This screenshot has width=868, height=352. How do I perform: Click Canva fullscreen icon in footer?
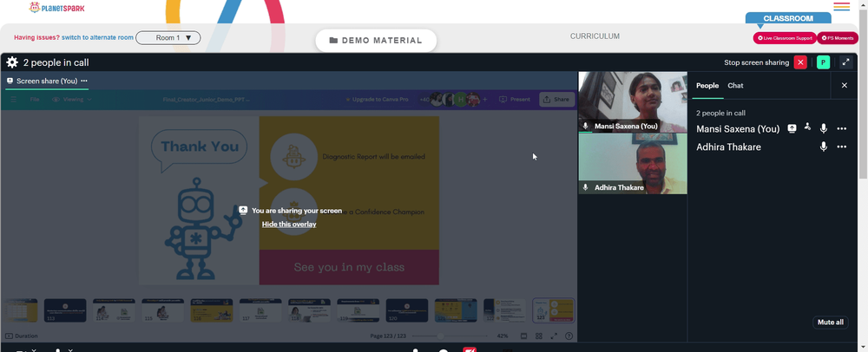pos(554,336)
